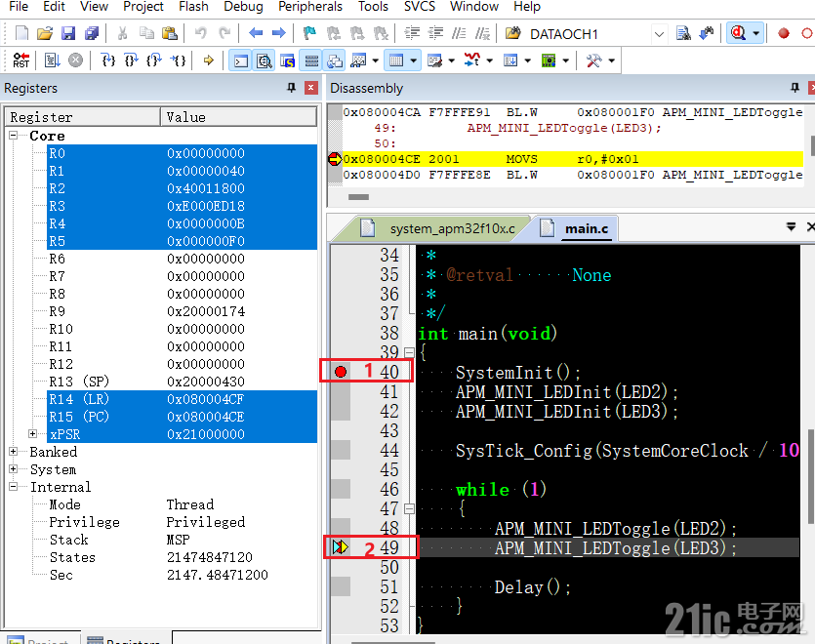Toggle the Symbols window button

click(287, 60)
